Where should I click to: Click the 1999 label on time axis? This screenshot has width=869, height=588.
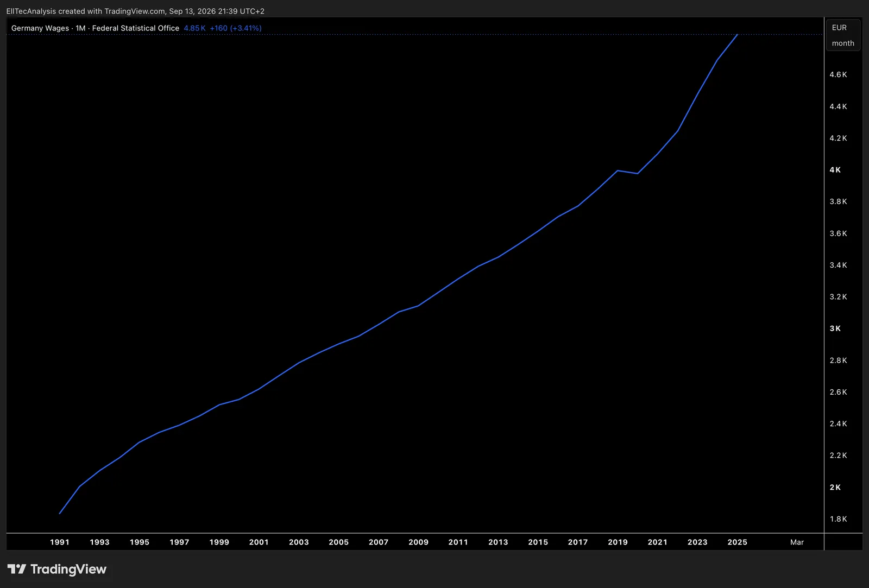coord(219,542)
